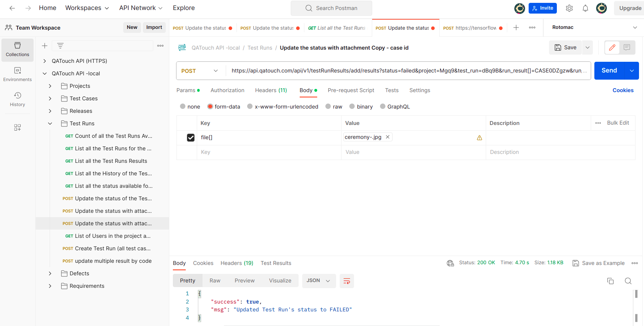Open the JSON format dropdown
644x326 pixels.
click(318, 281)
